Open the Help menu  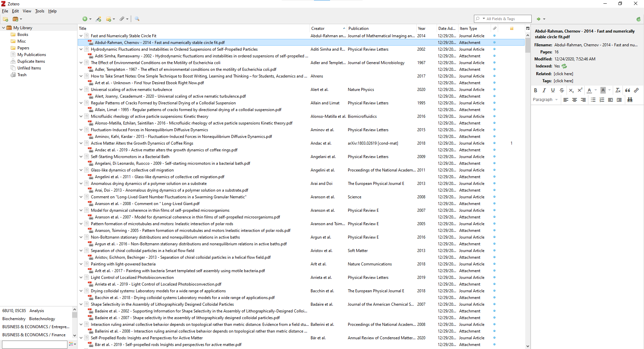coord(52,11)
